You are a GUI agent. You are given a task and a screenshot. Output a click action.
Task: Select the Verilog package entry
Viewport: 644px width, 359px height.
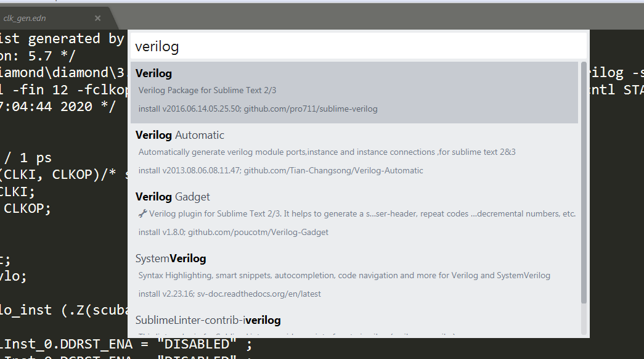pos(354,93)
